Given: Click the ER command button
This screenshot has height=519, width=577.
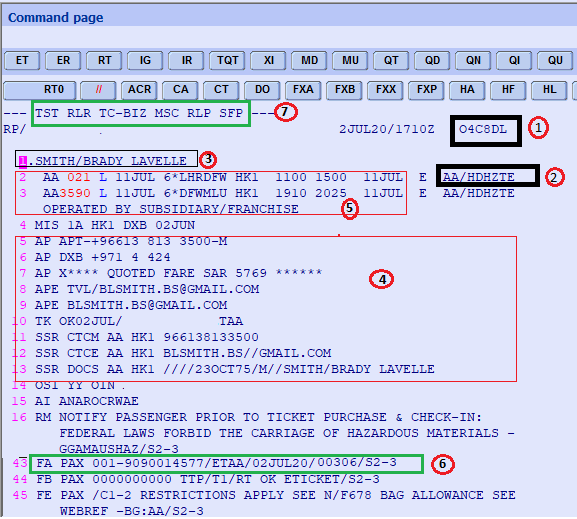Looking at the screenshot, I should tap(63, 61).
